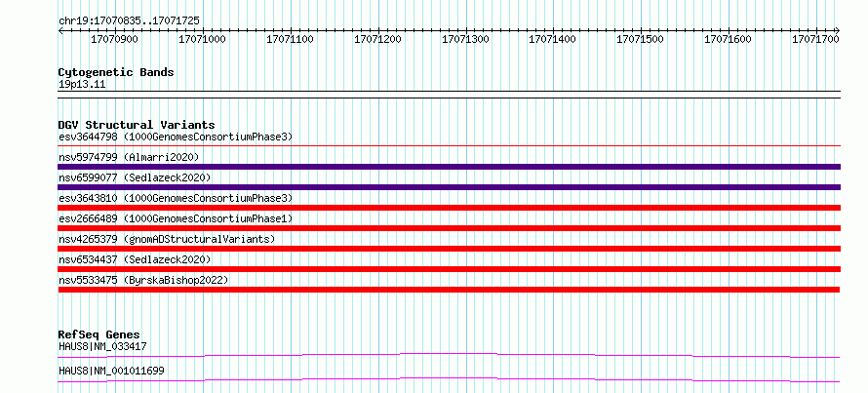This screenshot has height=393, width=868.
Task: Click ruler position 17071300
Action: [465, 39]
